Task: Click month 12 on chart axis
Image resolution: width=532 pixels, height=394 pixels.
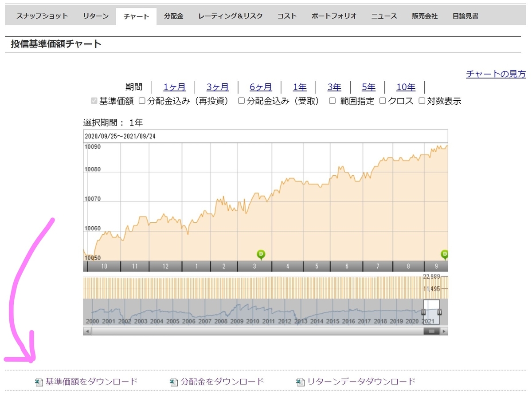Action: [x=165, y=266]
